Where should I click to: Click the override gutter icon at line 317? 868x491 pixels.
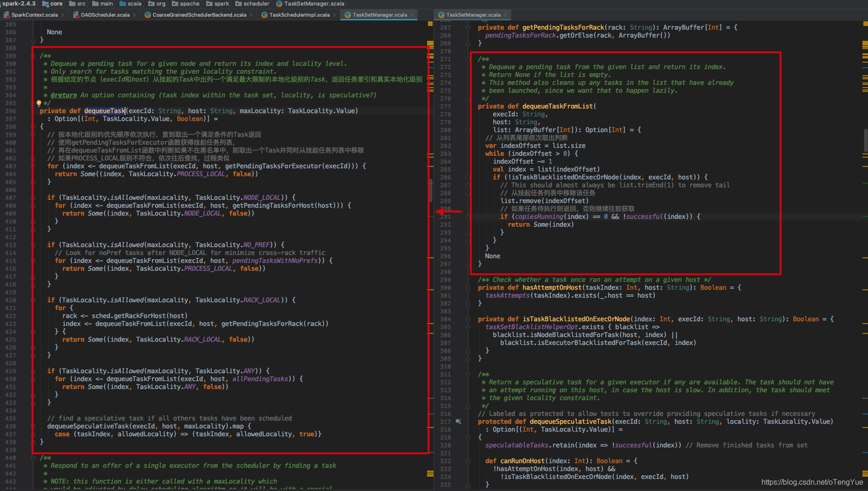pyautogui.click(x=458, y=421)
